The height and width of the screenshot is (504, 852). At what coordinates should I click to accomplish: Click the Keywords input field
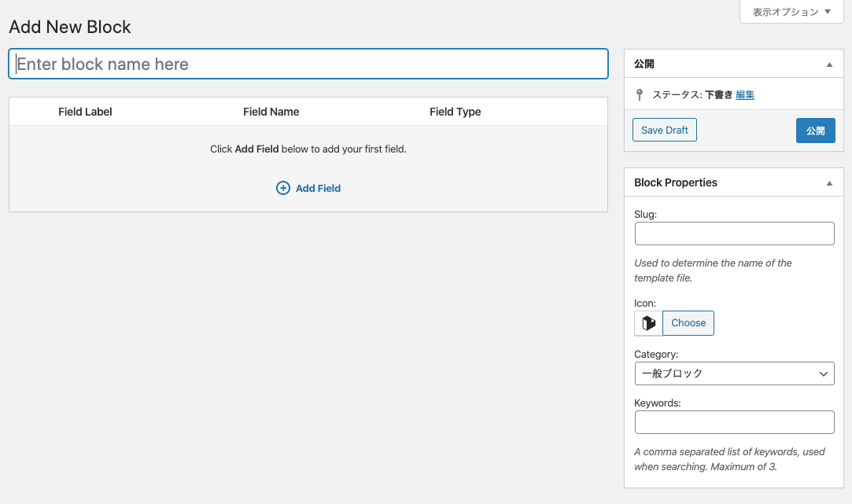(x=734, y=422)
